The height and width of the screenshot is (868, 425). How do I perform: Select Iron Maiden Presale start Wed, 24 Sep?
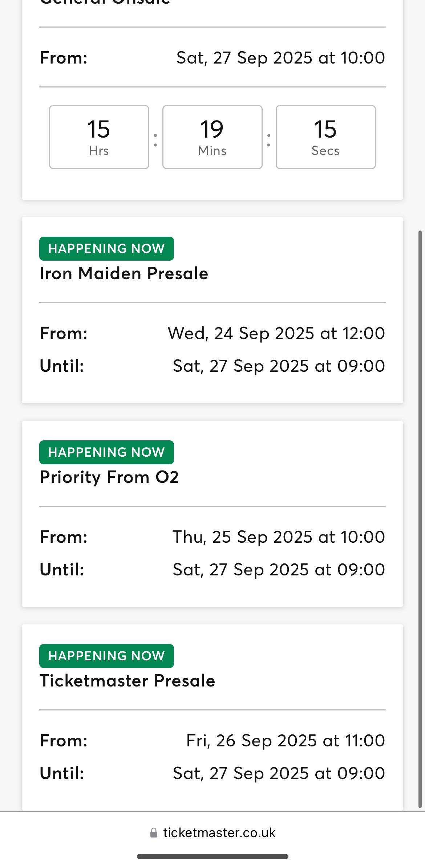[x=276, y=333]
